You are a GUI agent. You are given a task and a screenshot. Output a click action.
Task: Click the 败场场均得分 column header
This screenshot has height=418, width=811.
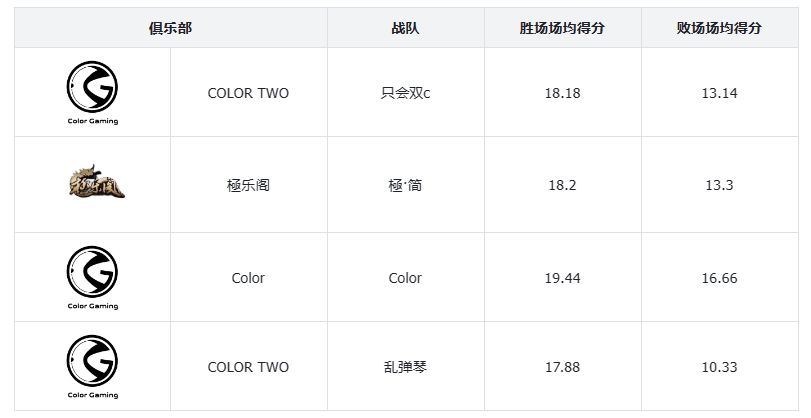point(719,29)
